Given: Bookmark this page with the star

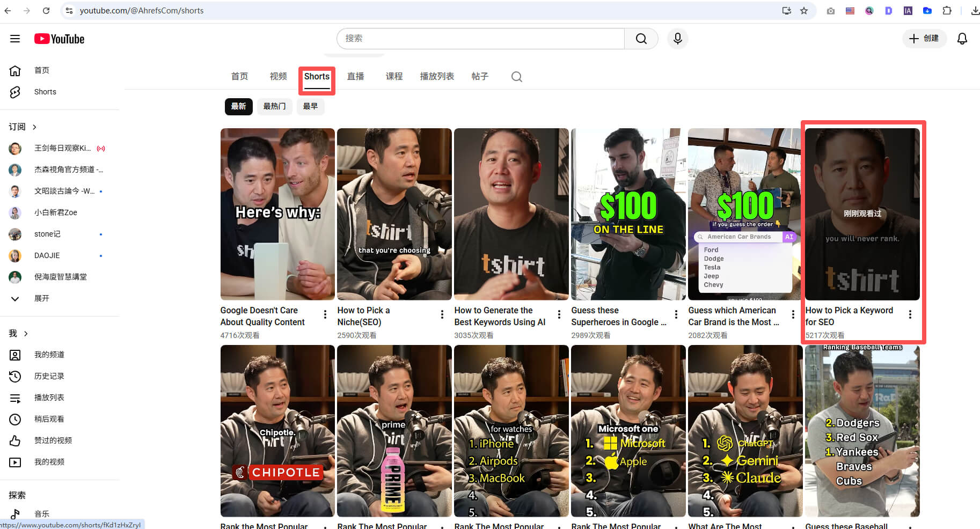Looking at the screenshot, I should (x=804, y=11).
